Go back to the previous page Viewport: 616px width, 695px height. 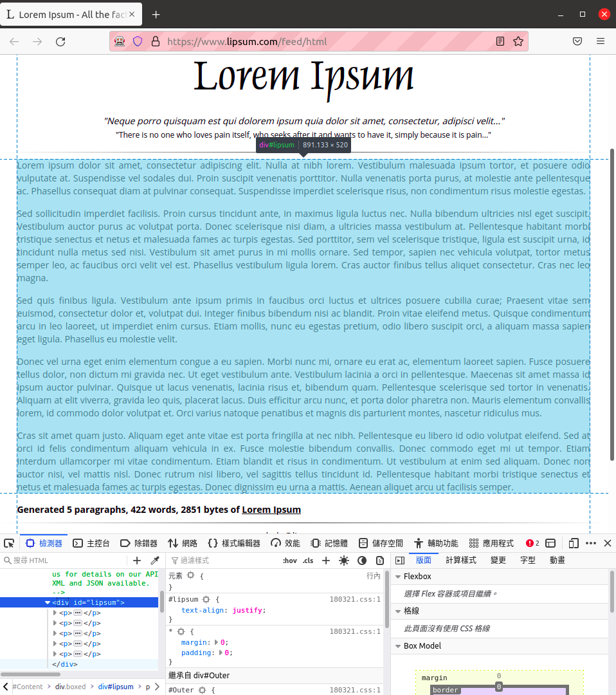tap(14, 42)
